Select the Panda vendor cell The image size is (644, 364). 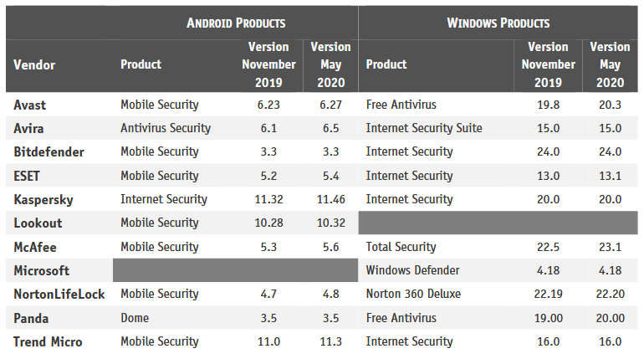31,318
